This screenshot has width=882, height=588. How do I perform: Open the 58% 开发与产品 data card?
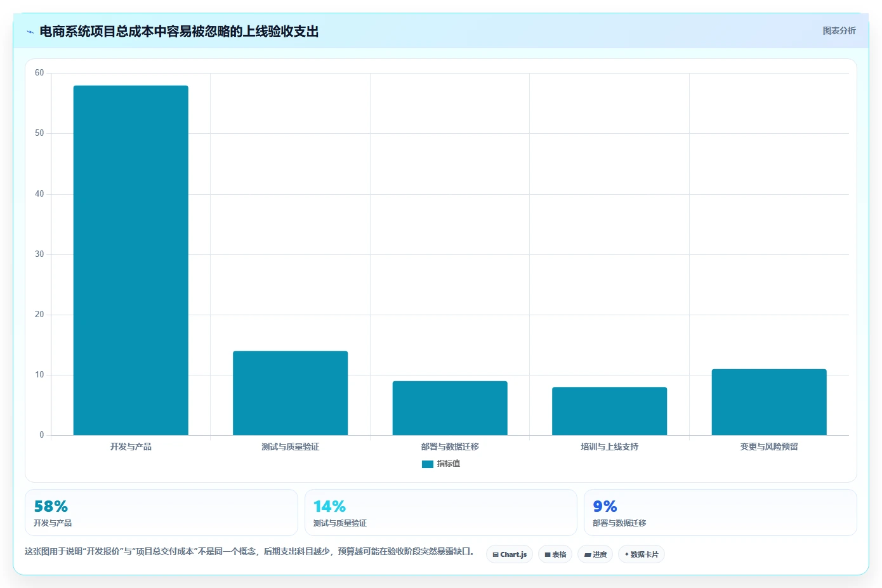tap(161, 513)
